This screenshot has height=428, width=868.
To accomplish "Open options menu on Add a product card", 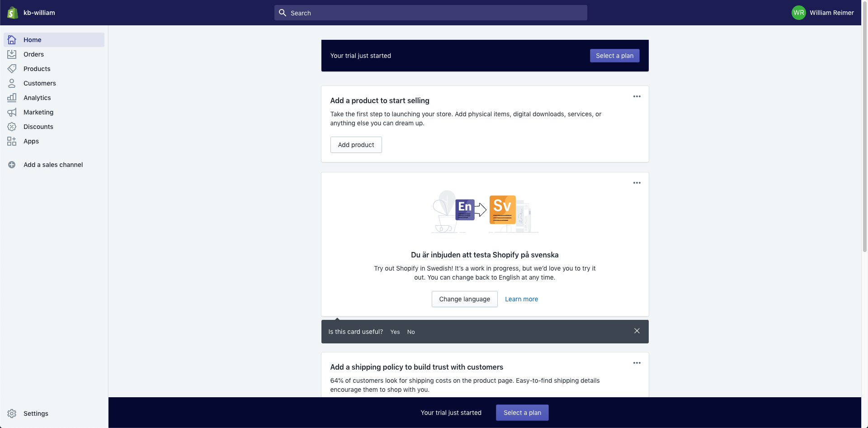I will pyautogui.click(x=637, y=96).
